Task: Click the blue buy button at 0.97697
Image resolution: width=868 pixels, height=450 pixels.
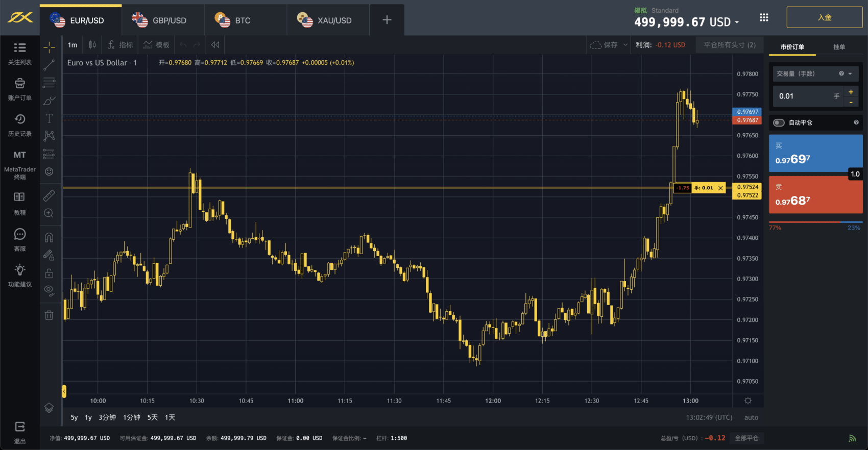Action: click(815, 154)
